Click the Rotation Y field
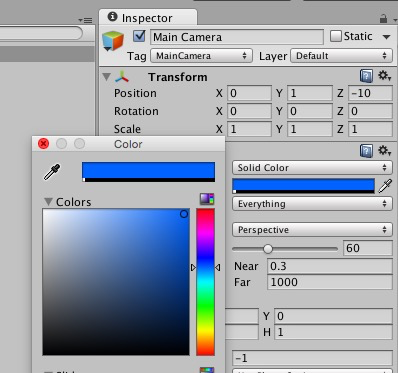Image resolution: width=398 pixels, height=373 pixels. pos(310,111)
